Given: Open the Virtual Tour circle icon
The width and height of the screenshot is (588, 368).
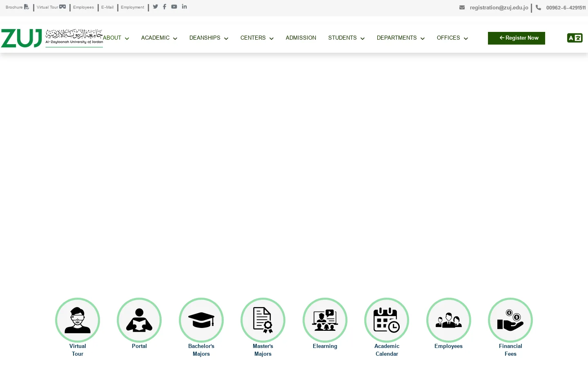Looking at the screenshot, I should pyautogui.click(x=78, y=320).
